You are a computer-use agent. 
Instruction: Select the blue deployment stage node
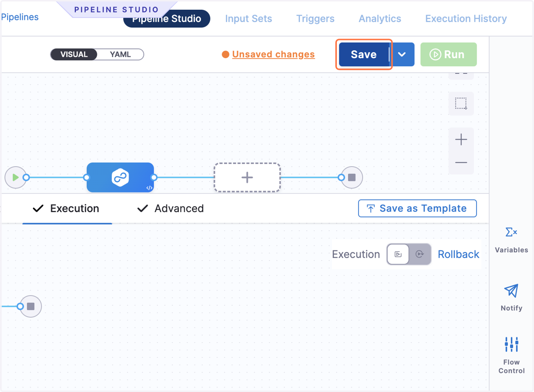click(120, 177)
